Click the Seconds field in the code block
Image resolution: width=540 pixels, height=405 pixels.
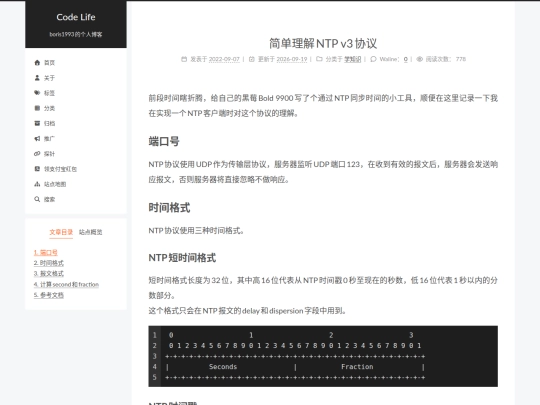(223, 367)
